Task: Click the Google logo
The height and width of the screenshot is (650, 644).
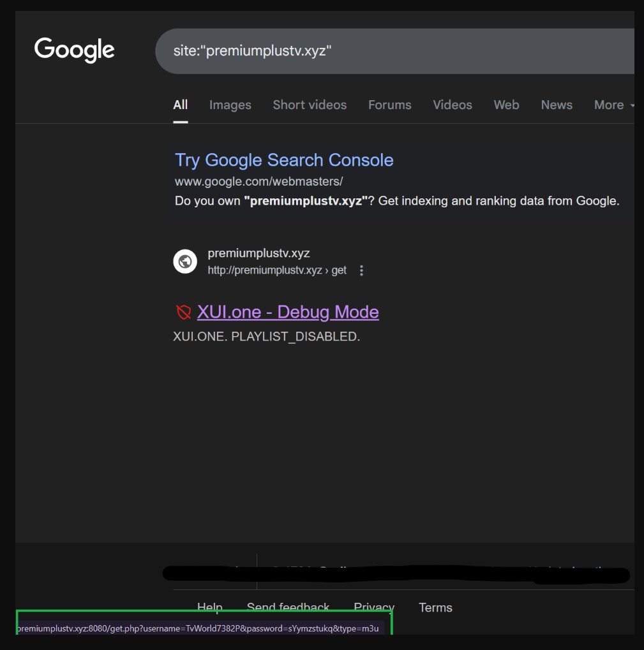Action: [x=74, y=50]
